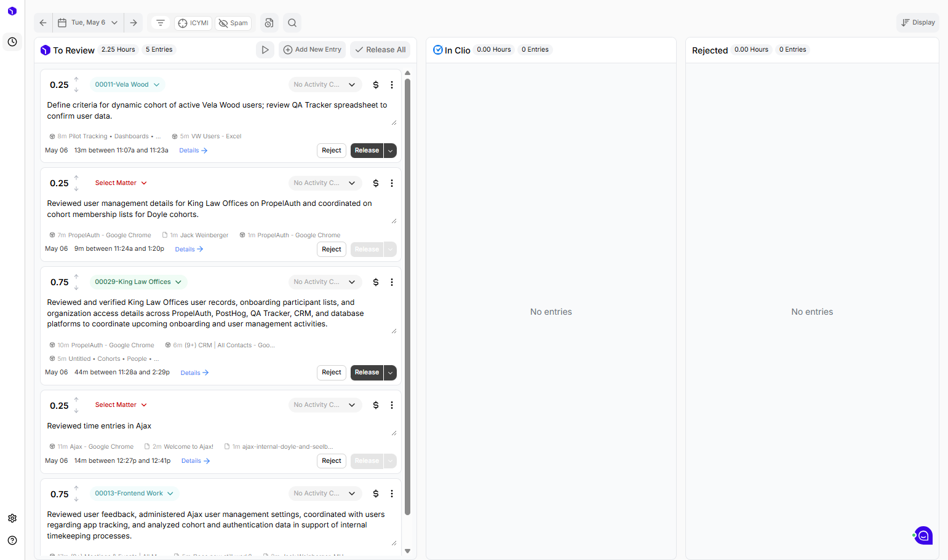The image size is (948, 560).
Task: Click the timer history icon in toolbar
Action: [x=269, y=23]
